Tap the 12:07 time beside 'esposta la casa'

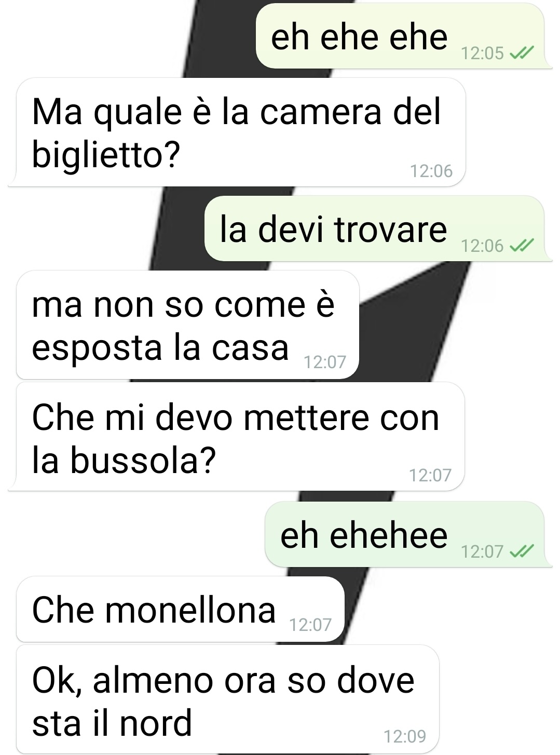[325, 362]
